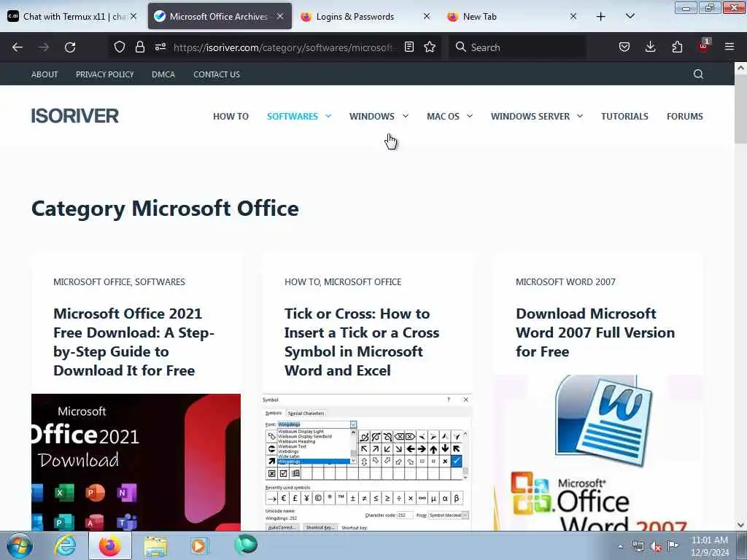This screenshot has width=747, height=560.
Task: Open the WINDOWS menu item
Action: (x=371, y=116)
